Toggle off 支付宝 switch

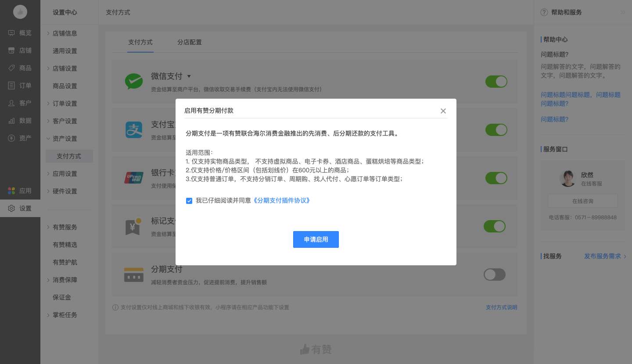496,130
